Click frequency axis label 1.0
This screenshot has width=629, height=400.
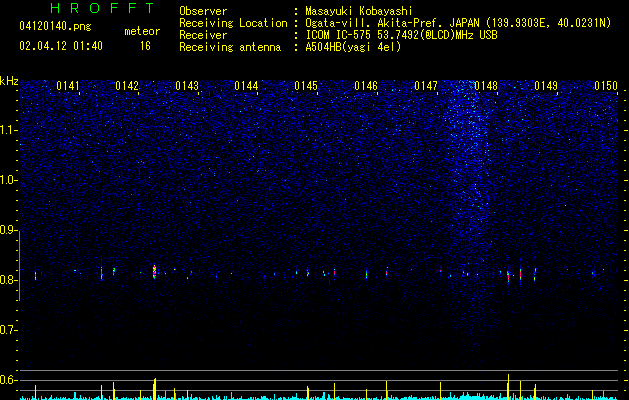pos(8,180)
